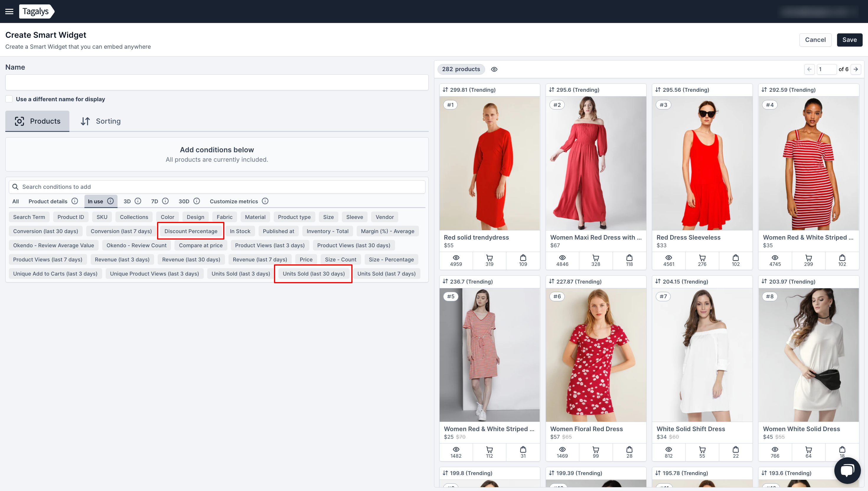
Task: Add the Vendor condition
Action: 385,217
